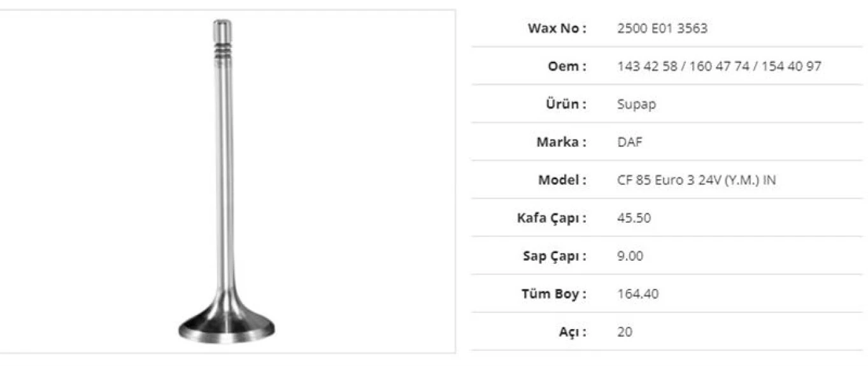
Task: Click the Model label
Action: (x=562, y=180)
